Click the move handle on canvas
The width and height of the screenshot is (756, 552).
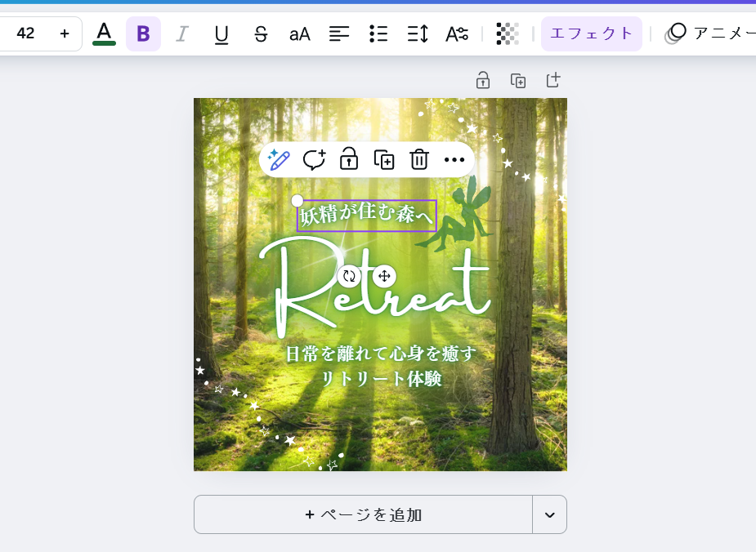coord(384,276)
